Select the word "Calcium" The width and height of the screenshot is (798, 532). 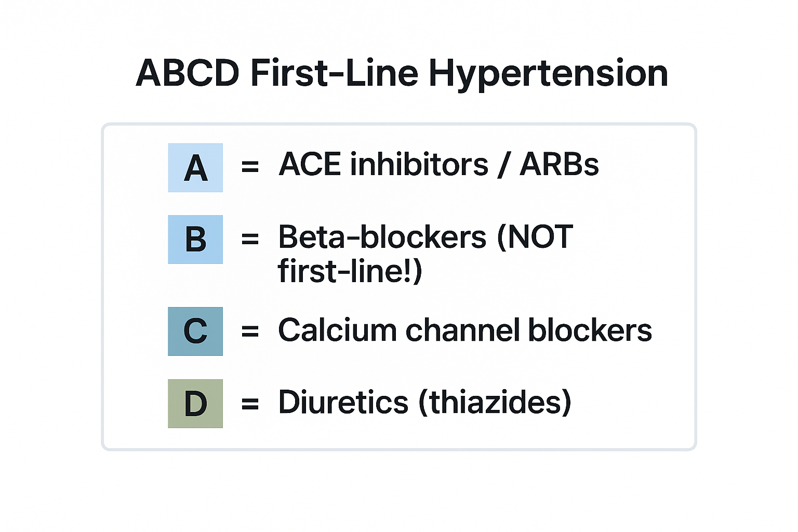[337, 330]
